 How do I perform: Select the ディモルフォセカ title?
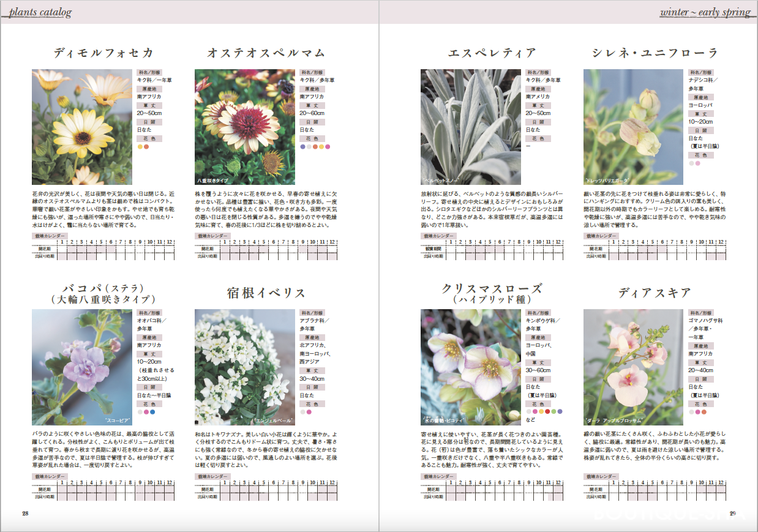(x=103, y=53)
